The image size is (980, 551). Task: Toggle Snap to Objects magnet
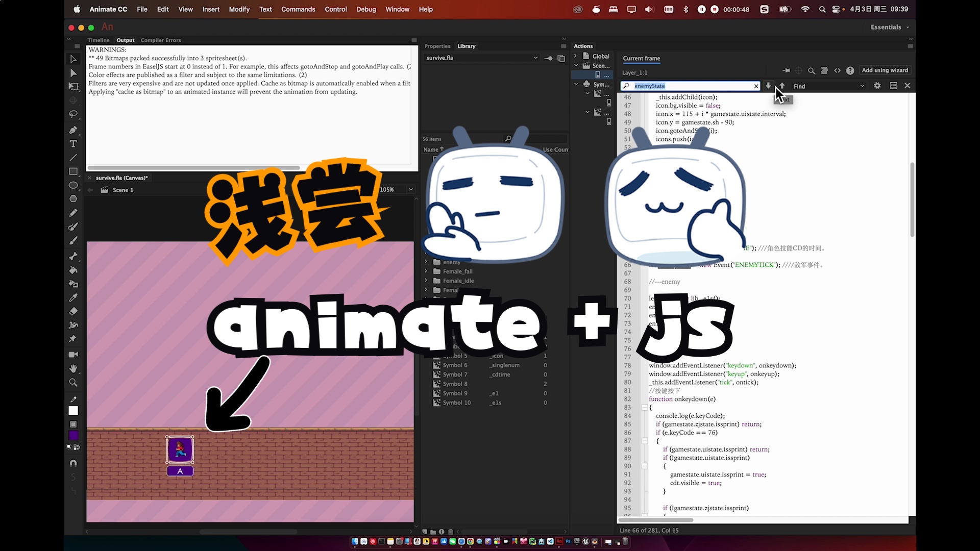pyautogui.click(x=73, y=463)
